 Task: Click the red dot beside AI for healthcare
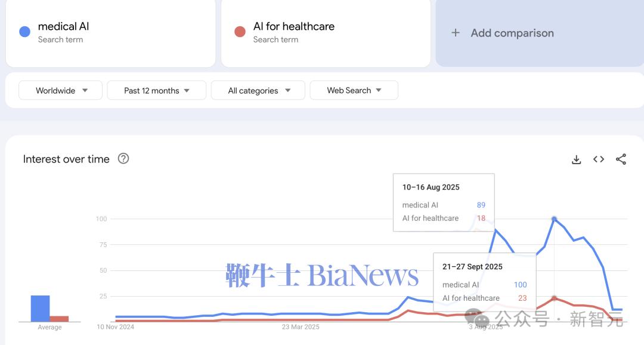pyautogui.click(x=240, y=32)
